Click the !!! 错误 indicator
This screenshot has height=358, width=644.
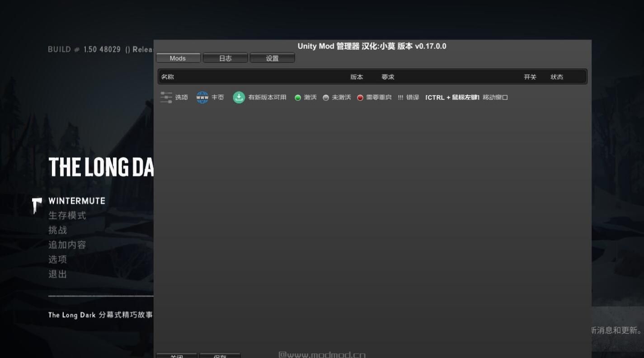pyautogui.click(x=408, y=98)
